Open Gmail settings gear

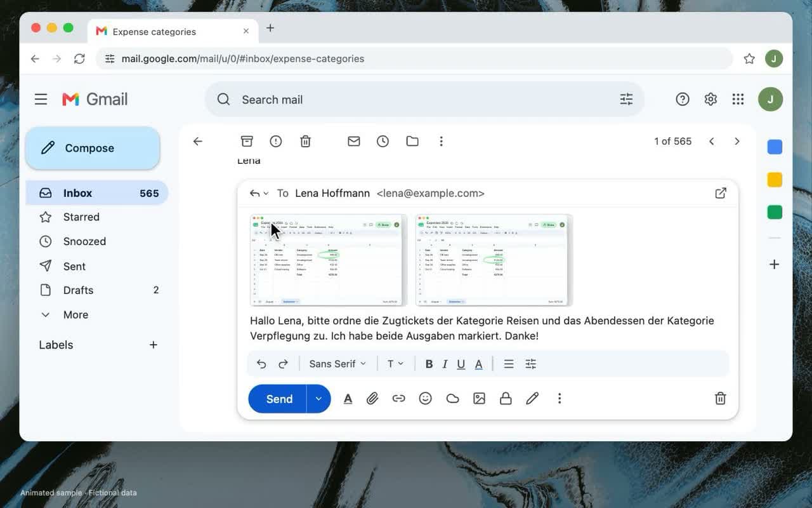tap(710, 99)
